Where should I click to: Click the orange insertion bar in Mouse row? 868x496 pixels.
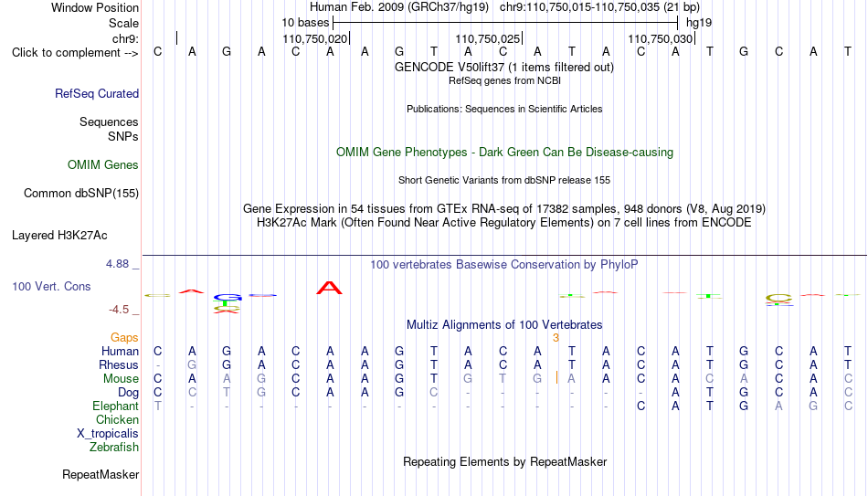click(556, 378)
